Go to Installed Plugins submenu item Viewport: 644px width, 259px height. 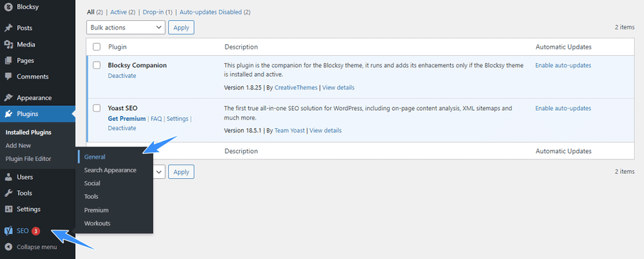(29, 132)
